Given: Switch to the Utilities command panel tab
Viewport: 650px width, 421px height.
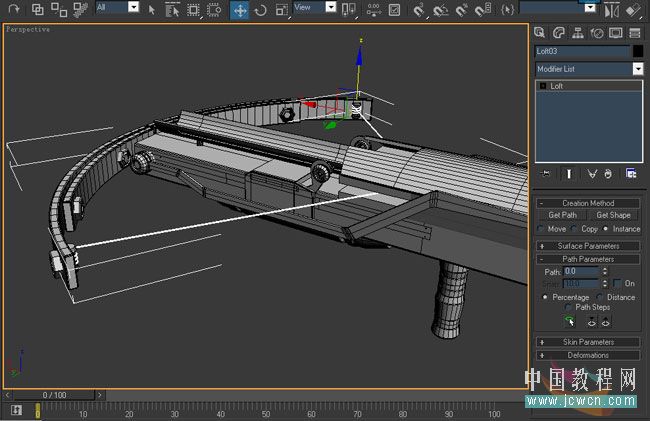Looking at the screenshot, I should click(635, 33).
